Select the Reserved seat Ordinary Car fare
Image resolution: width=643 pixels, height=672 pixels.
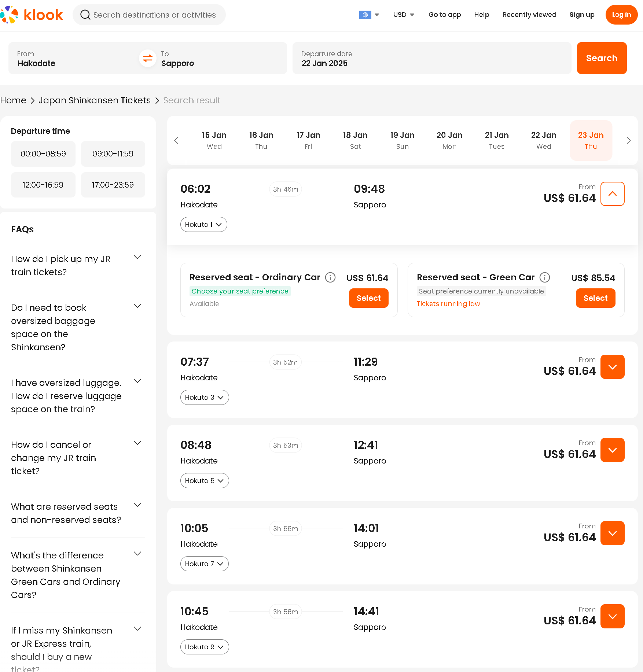click(x=368, y=298)
